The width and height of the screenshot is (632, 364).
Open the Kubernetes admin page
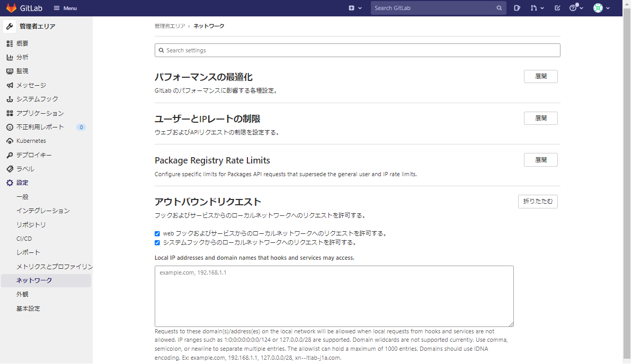coord(30,141)
